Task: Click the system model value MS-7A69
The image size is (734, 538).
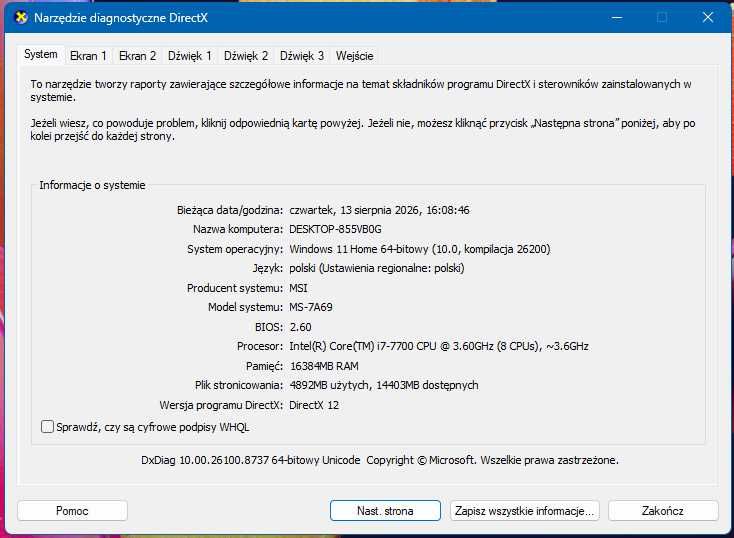Action: pyautogui.click(x=311, y=307)
